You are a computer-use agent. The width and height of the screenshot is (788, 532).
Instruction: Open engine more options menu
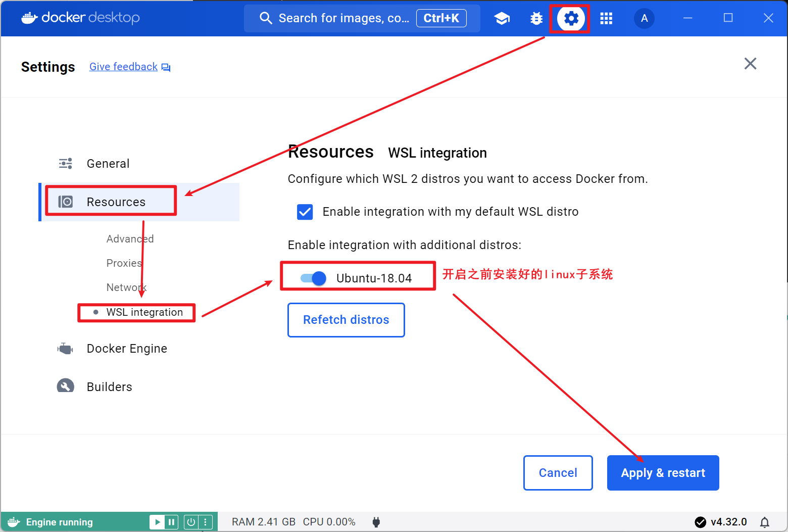[205, 522]
